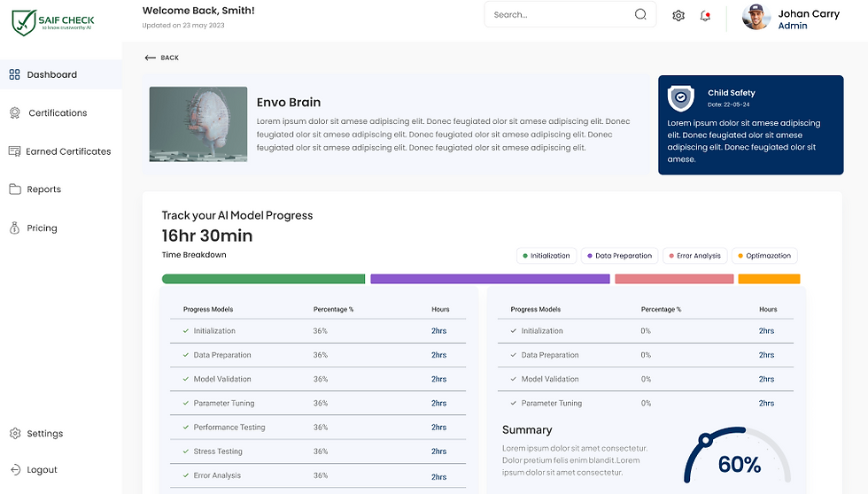The width and height of the screenshot is (868, 494).
Task: Click the Child Safety certificate card
Action: (751, 125)
